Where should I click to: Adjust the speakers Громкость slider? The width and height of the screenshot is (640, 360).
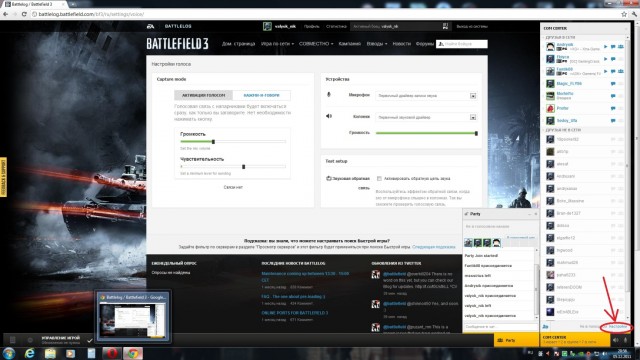[426, 133]
